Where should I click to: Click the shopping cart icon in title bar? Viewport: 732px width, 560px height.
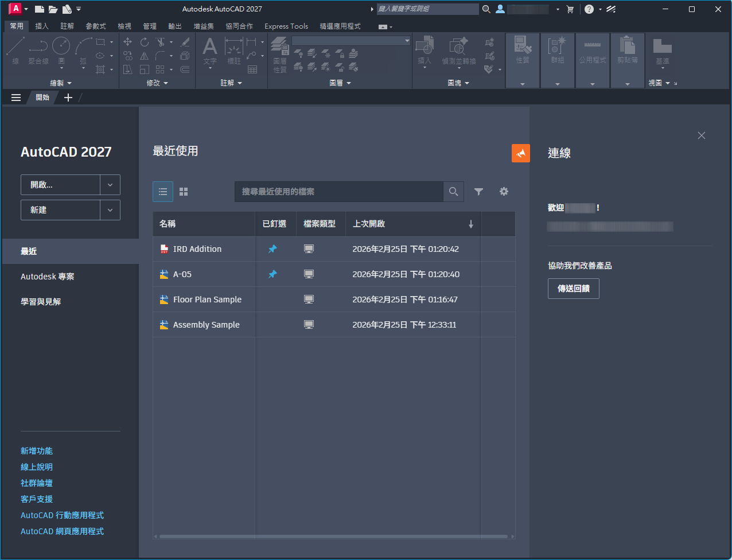(x=570, y=9)
